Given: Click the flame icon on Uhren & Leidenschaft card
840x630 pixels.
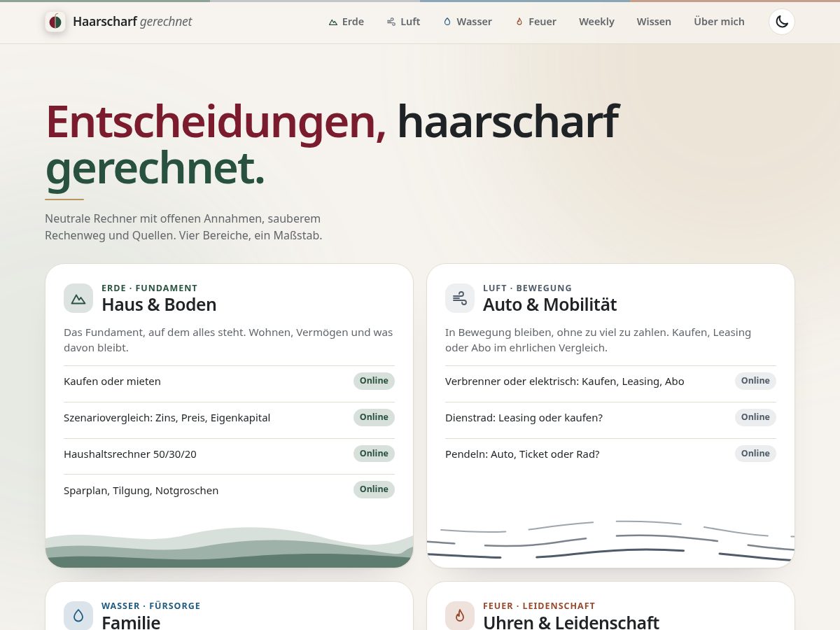Looking at the screenshot, I should point(460,616).
